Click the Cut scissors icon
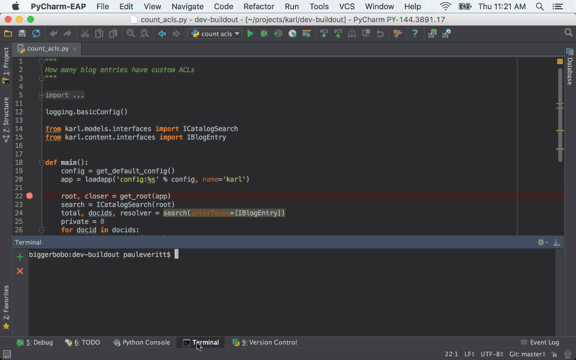This screenshot has height=360, width=576. tap(85, 34)
